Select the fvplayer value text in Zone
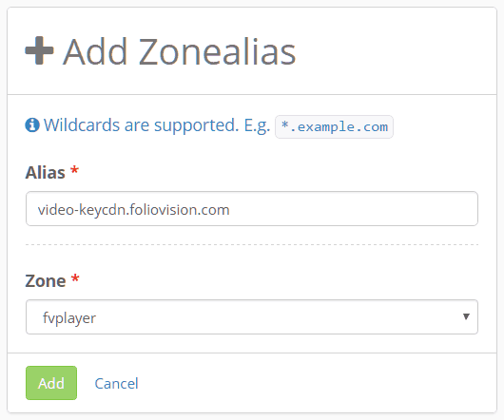Image resolution: width=504 pixels, height=420 pixels. tap(69, 318)
